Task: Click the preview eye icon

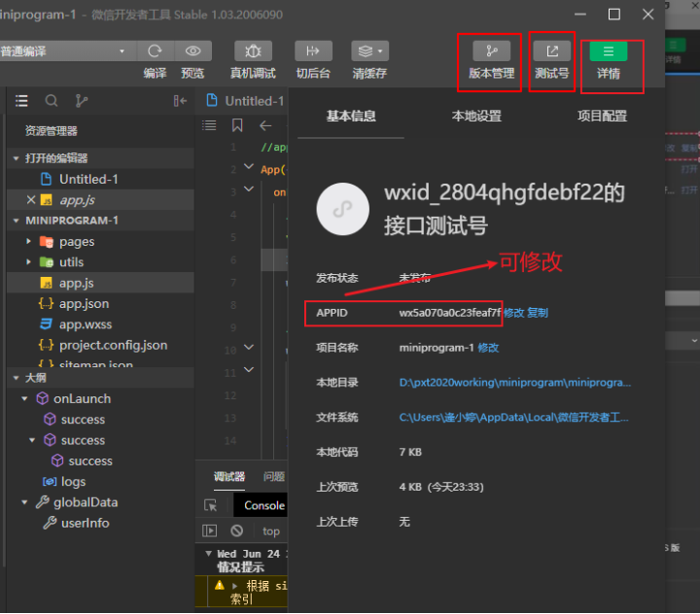Action: tap(192, 51)
